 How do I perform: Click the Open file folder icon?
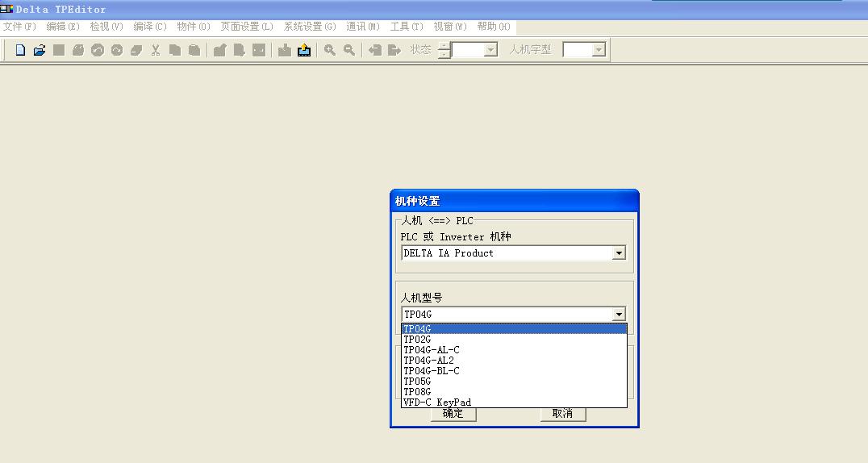pos(40,50)
